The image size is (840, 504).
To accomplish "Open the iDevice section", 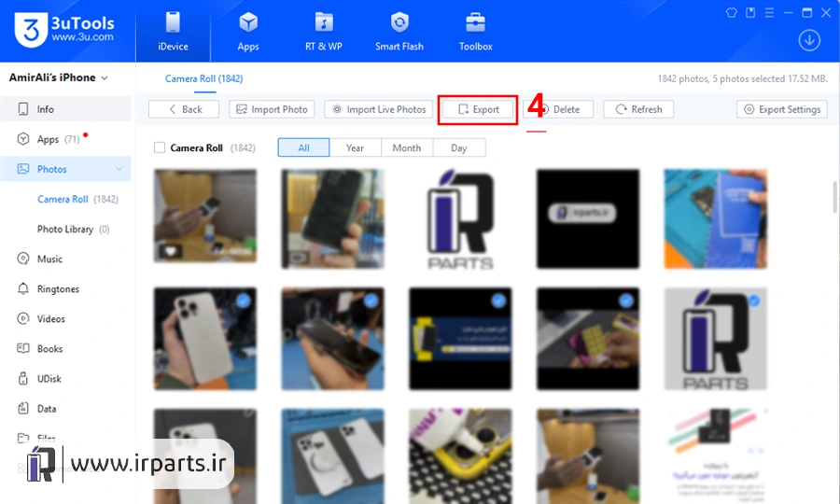I will tap(173, 31).
